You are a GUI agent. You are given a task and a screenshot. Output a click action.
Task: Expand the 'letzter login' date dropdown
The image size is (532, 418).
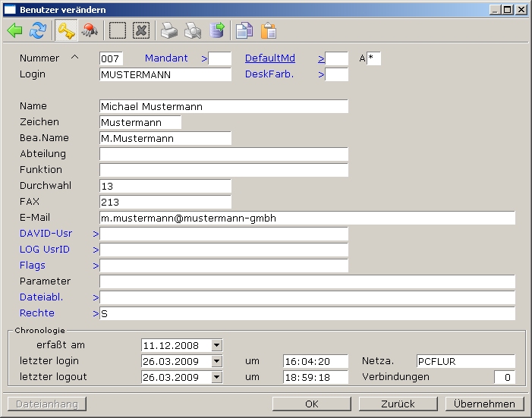click(x=217, y=361)
